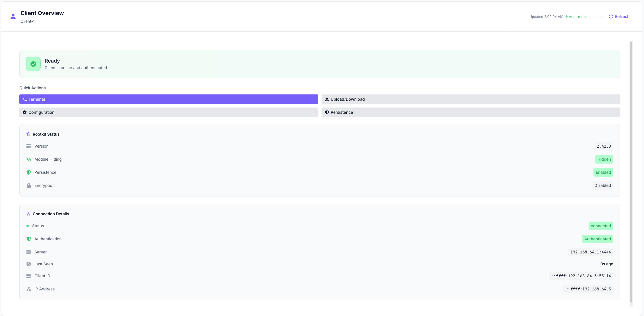Click the connected status badge
This screenshot has width=644, height=316.
click(x=601, y=226)
